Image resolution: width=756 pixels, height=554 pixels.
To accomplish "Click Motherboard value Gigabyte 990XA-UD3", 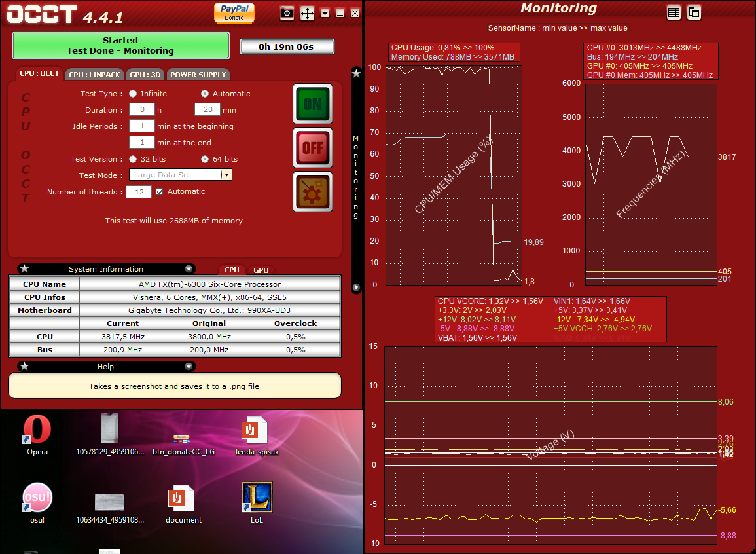I will tap(209, 310).
